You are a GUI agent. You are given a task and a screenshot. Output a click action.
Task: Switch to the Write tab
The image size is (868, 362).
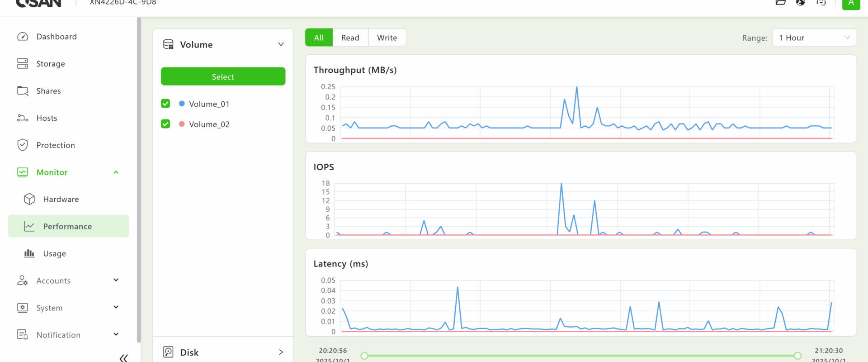click(387, 38)
